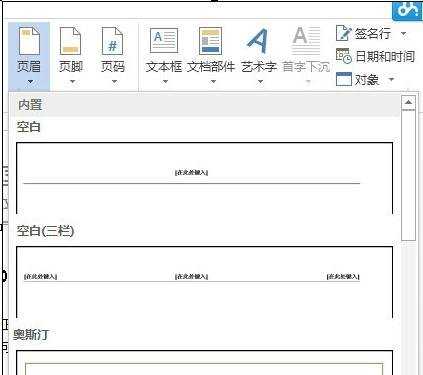Click the blue cloud icon in top corner
This screenshot has height=375, width=423.
(407, 11)
